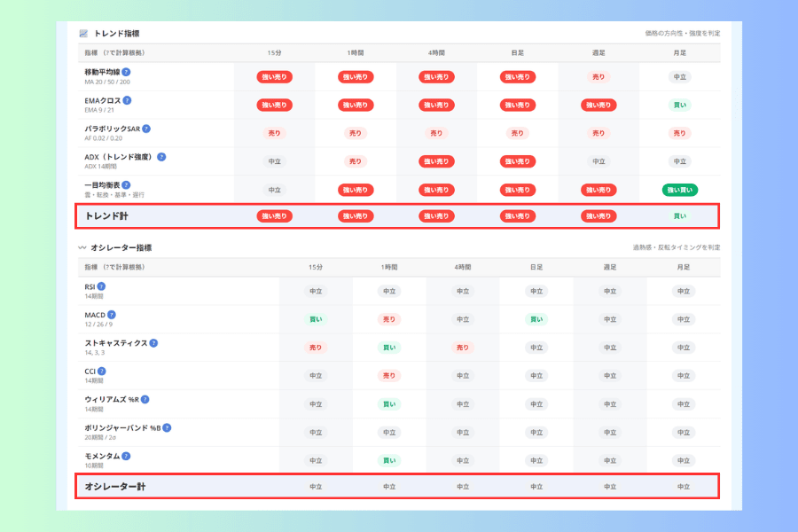Open the help icon beside 移動平均線
798x532 pixels.
coord(126,73)
